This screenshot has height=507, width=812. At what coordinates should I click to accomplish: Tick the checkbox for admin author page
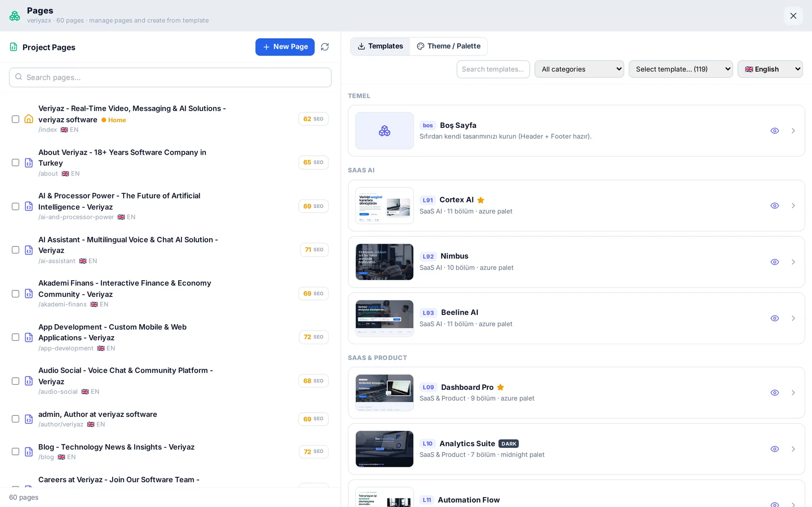click(x=15, y=419)
